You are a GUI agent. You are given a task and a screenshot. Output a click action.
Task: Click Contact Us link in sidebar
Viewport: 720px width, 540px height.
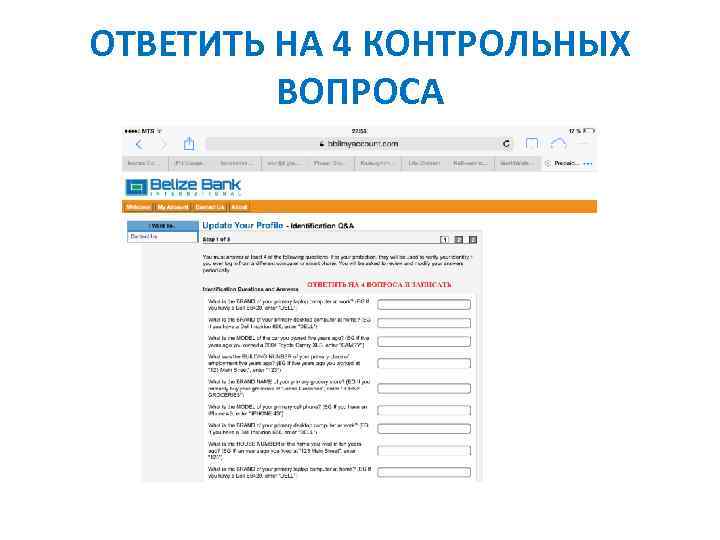pos(144,236)
